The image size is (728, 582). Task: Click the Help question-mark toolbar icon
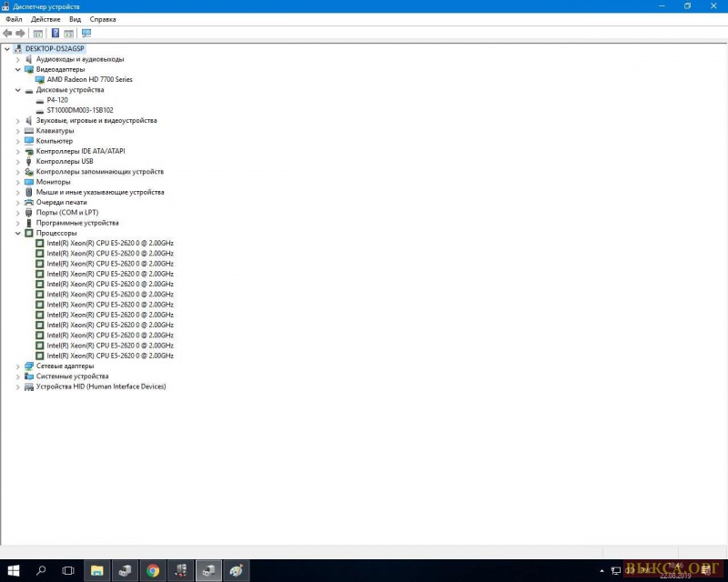click(56, 34)
